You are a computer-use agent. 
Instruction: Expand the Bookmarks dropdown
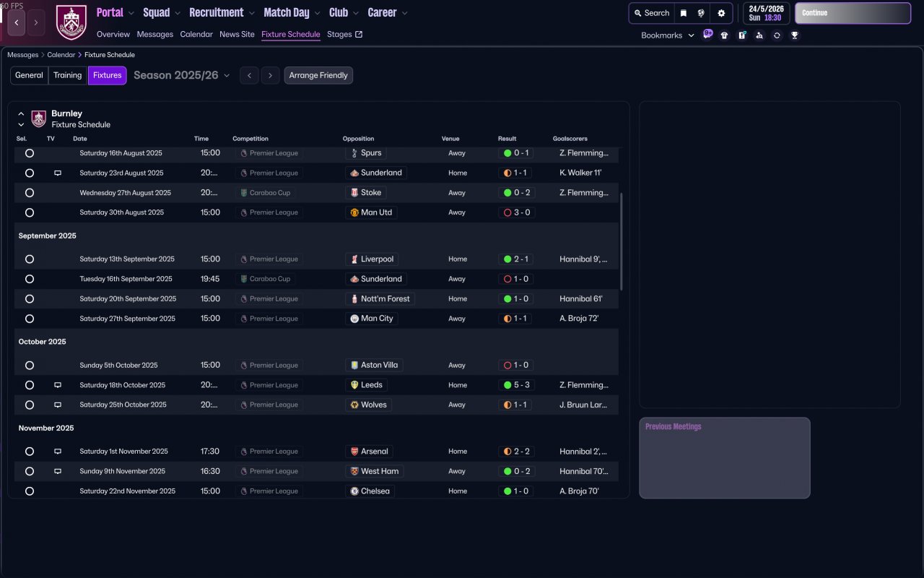[x=667, y=35]
